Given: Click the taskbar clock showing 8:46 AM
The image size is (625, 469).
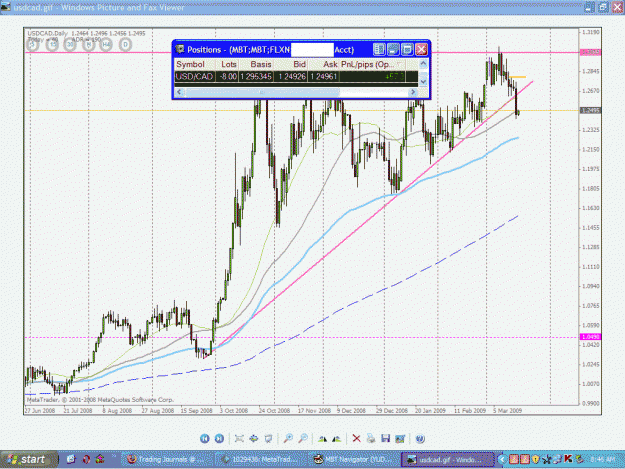Looking at the screenshot, I should [x=603, y=459].
